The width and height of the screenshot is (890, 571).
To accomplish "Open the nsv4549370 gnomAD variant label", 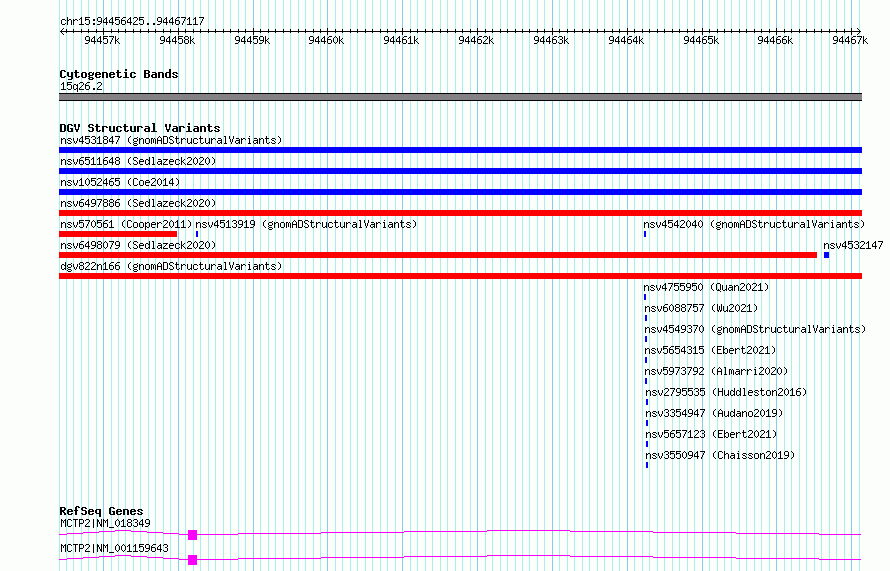I will click(x=755, y=329).
